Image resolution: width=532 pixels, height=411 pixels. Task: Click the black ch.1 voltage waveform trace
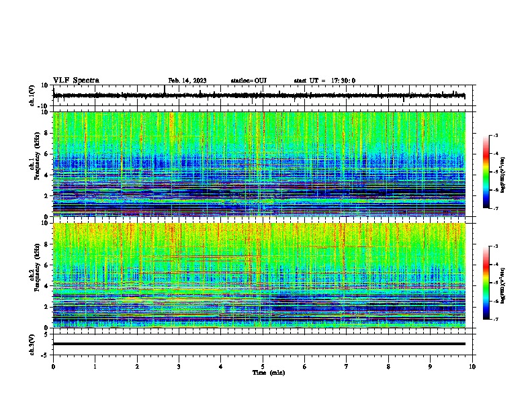pyautogui.click(x=259, y=95)
